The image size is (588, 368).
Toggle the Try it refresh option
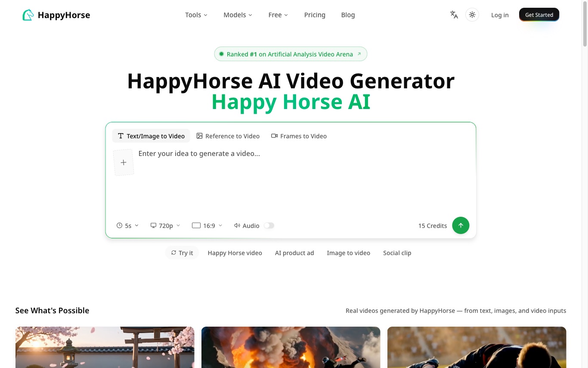tap(182, 253)
